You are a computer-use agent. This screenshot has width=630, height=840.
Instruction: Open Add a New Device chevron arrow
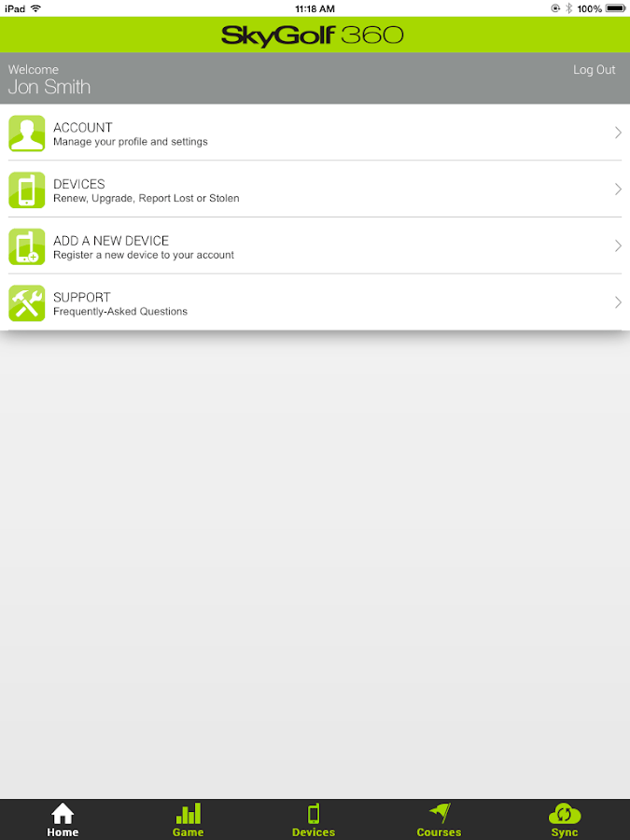618,245
